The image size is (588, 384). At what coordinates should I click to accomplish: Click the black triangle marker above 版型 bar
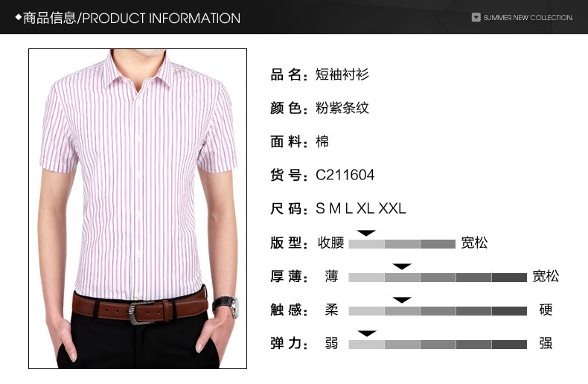(x=366, y=233)
